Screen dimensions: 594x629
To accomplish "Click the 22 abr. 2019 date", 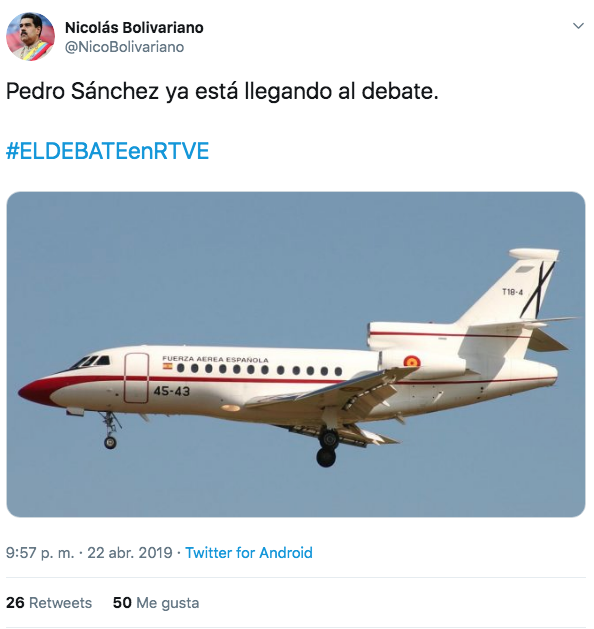I will click(x=130, y=553).
